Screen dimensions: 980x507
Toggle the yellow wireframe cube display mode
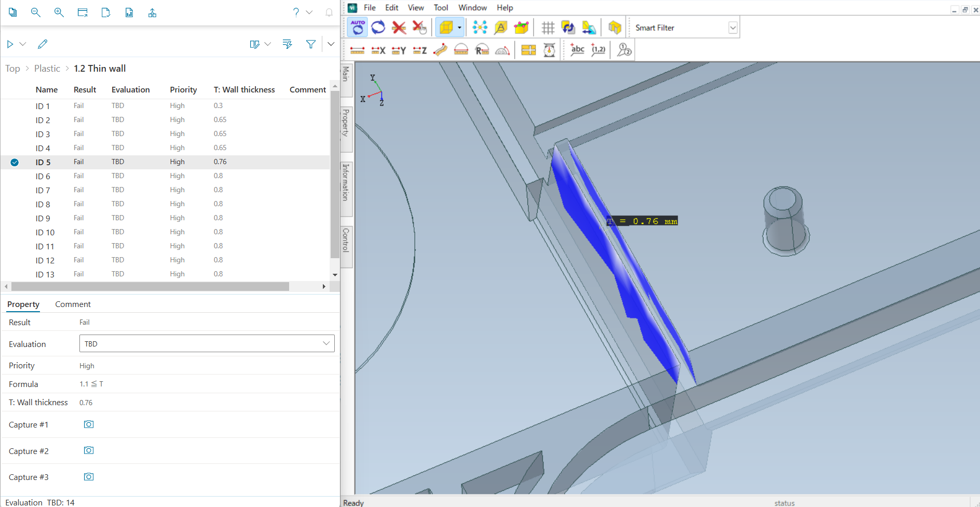click(446, 28)
